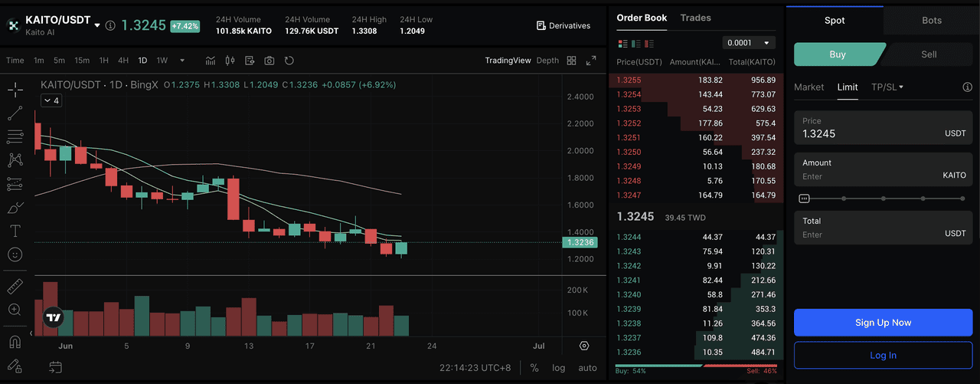Toggle magnet mode for drawings
The image size is (980, 384).
click(x=15, y=342)
